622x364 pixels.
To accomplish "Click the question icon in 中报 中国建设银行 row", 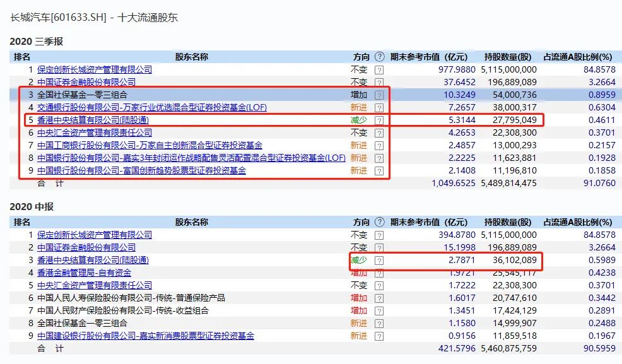I will [x=379, y=336].
